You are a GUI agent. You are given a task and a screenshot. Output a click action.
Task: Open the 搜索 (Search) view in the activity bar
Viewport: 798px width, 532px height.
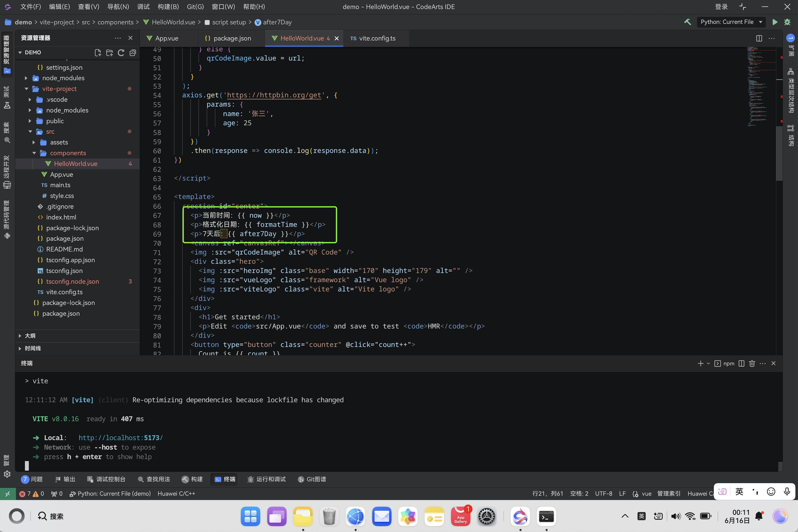(7, 133)
